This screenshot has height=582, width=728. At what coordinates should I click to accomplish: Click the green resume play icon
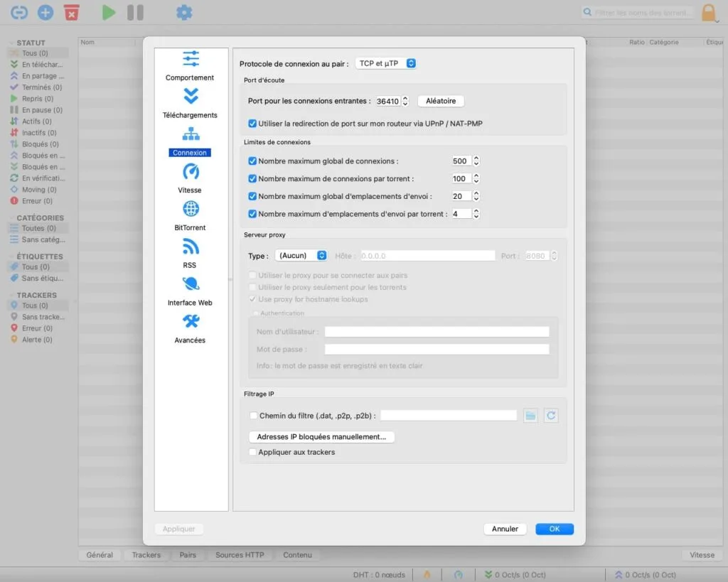pyautogui.click(x=108, y=13)
